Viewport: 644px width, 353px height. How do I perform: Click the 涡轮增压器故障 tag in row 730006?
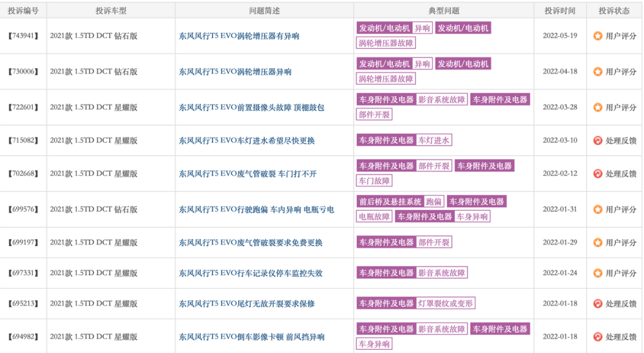point(386,79)
